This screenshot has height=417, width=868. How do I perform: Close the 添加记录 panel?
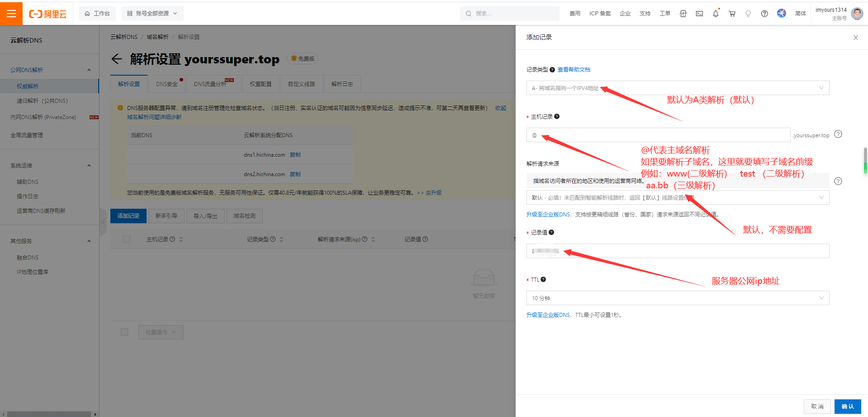pyautogui.click(x=855, y=38)
